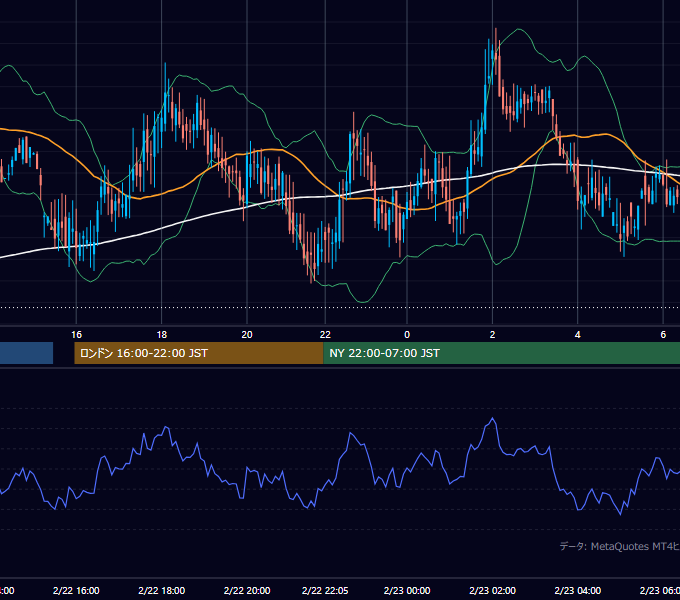Click the bottom axis label 2/22 22:05
Screen dimensions: 680x600
[x=325, y=591]
